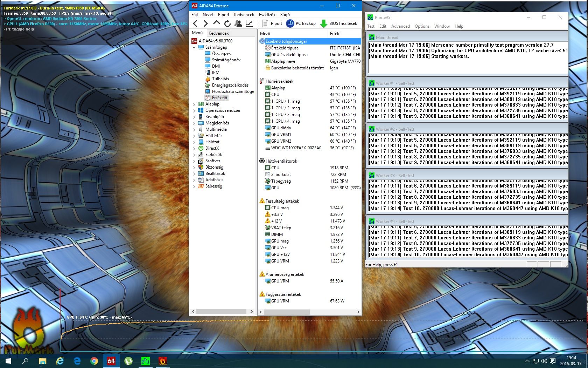Click the Mező column header
This screenshot has width=588, height=368.
(293, 33)
